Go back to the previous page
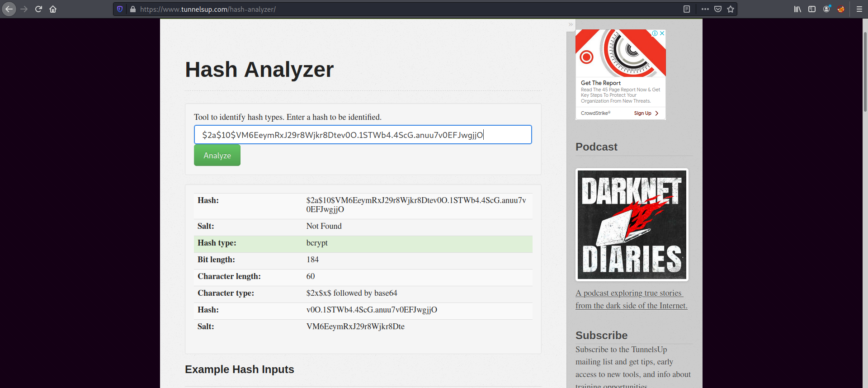Viewport: 868px width, 388px height. coord(9,9)
